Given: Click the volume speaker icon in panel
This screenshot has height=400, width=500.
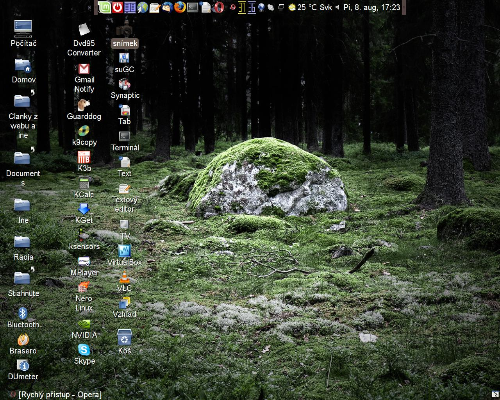Looking at the screenshot, I should pyautogui.click(x=337, y=7).
